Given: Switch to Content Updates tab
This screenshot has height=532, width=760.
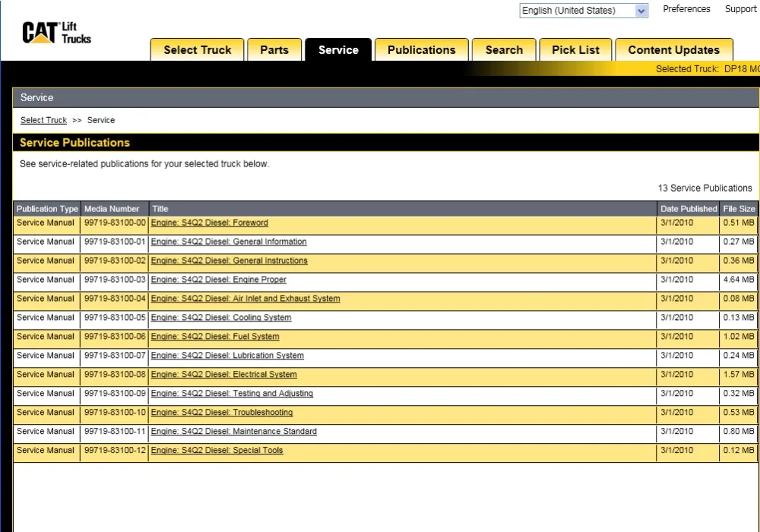Looking at the screenshot, I should 673,50.
